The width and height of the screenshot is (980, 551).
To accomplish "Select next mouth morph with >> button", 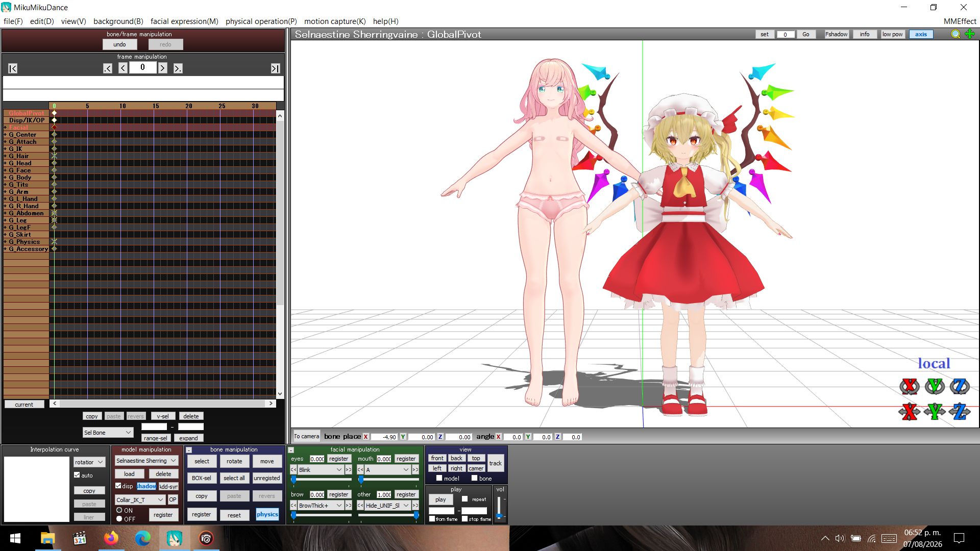I will pos(415,469).
